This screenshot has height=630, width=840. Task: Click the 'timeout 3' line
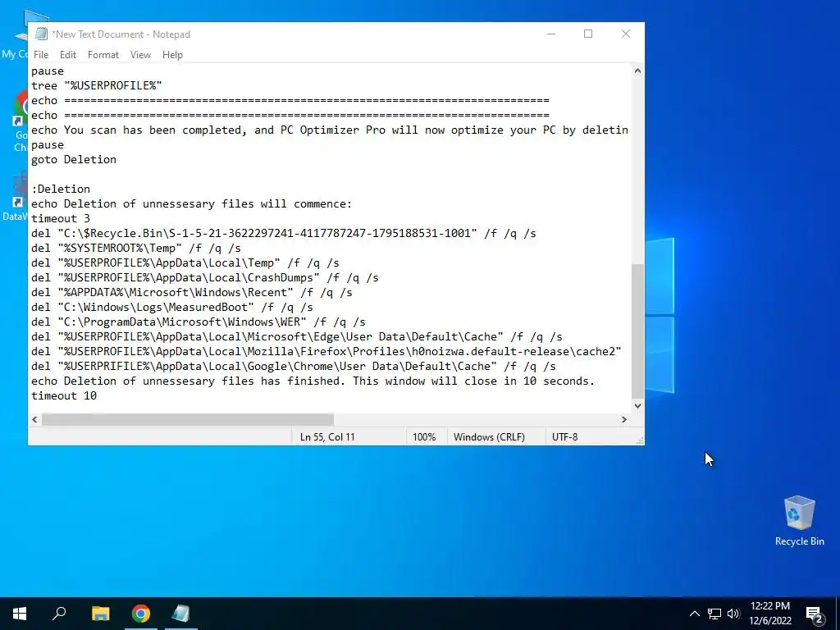(61, 218)
